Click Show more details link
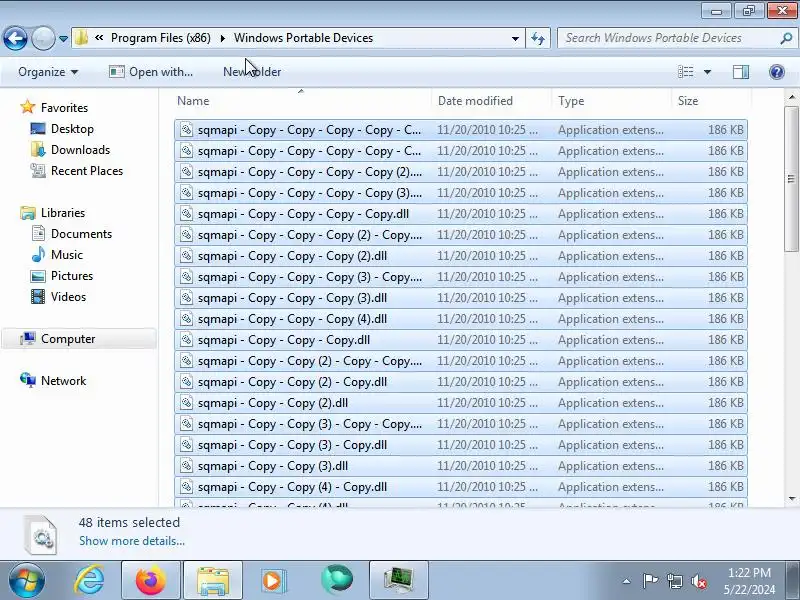The image size is (800, 600). click(132, 541)
